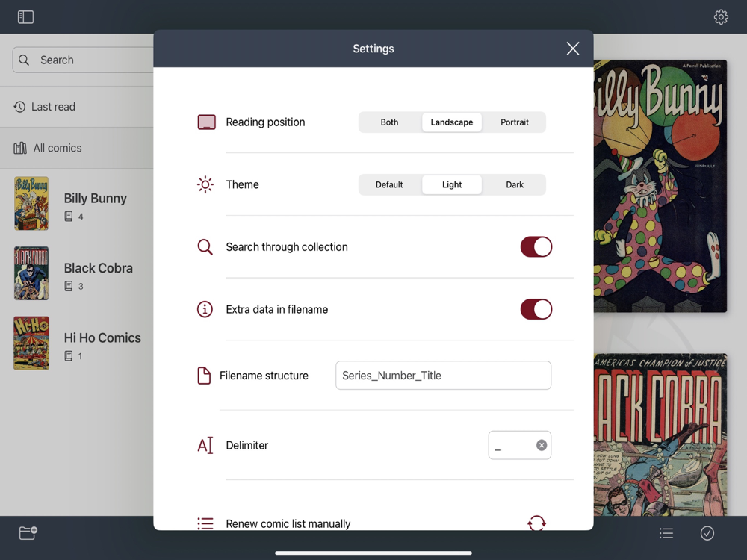Viewport: 747px width, 560px height.
Task: Set Reading position to Both
Action: point(389,122)
